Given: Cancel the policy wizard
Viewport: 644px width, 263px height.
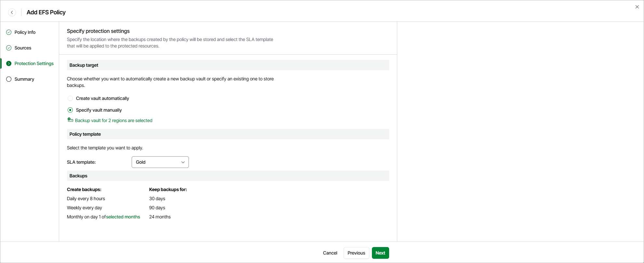Looking at the screenshot, I should coord(330,253).
